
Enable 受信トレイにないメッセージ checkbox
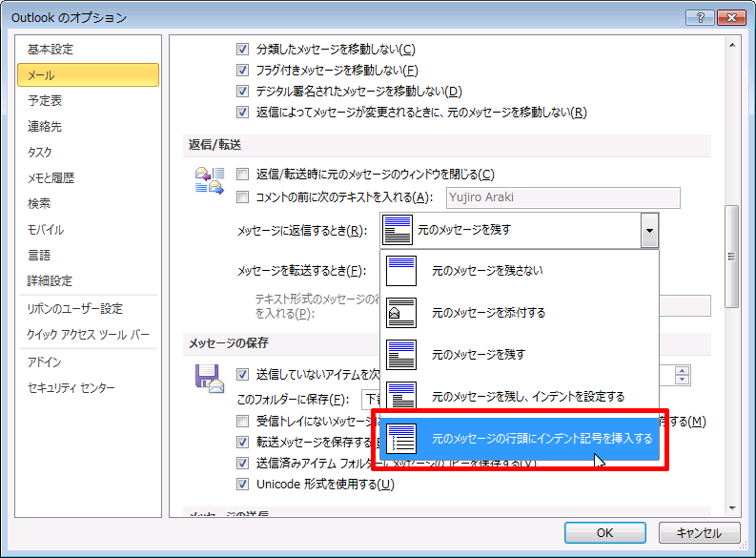pyautogui.click(x=242, y=422)
